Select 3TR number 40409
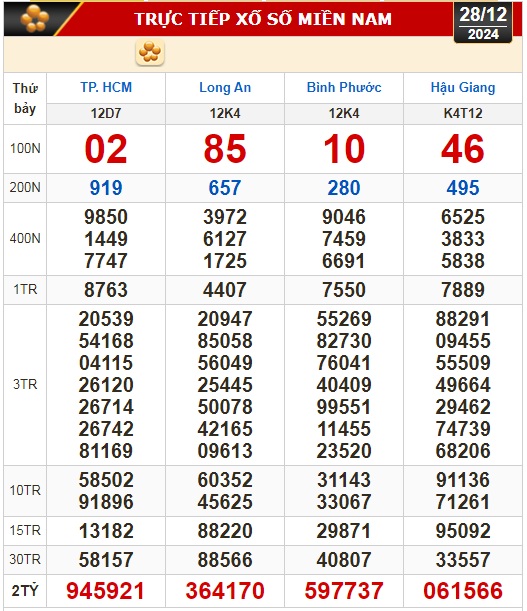This screenshot has width=527, height=611. tap(344, 385)
